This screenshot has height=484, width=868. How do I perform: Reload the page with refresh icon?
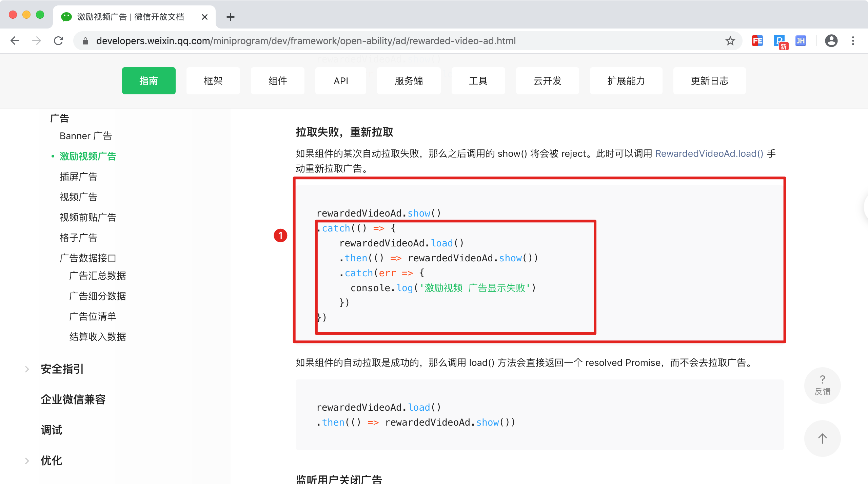coord(59,41)
